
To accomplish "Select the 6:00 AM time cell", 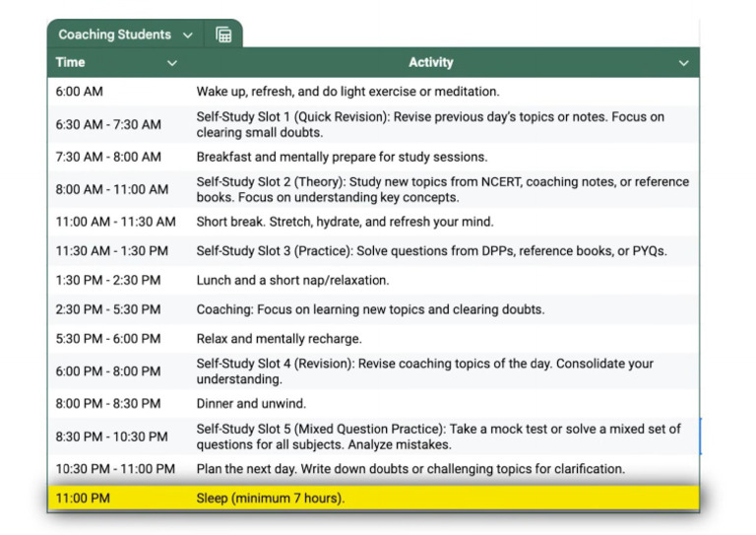I will tap(118, 92).
